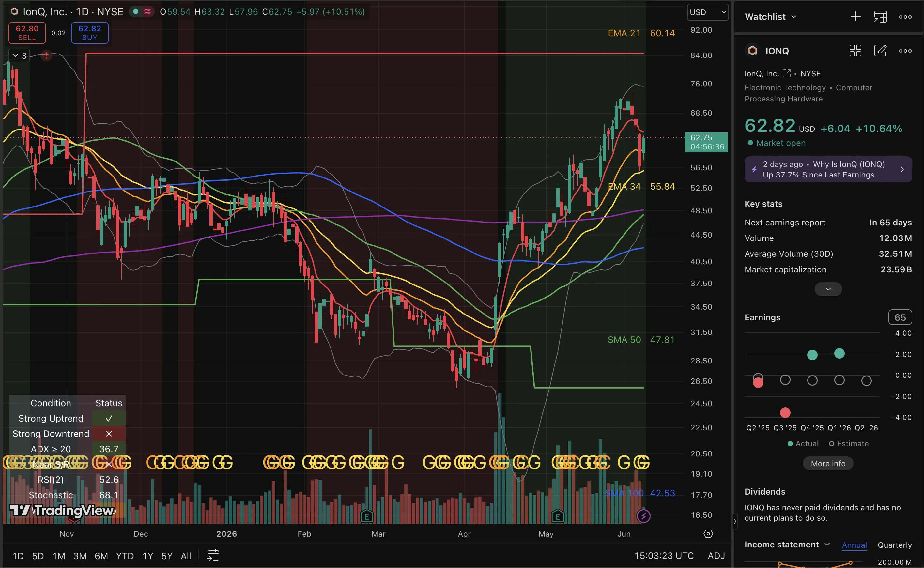Click the May earnings E marker
The image size is (924, 568).
pyautogui.click(x=557, y=516)
